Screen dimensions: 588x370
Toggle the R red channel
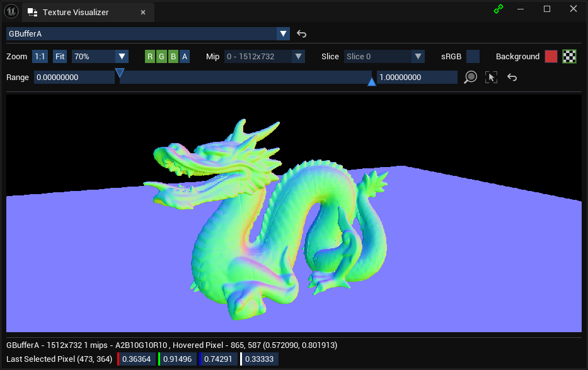(x=149, y=57)
